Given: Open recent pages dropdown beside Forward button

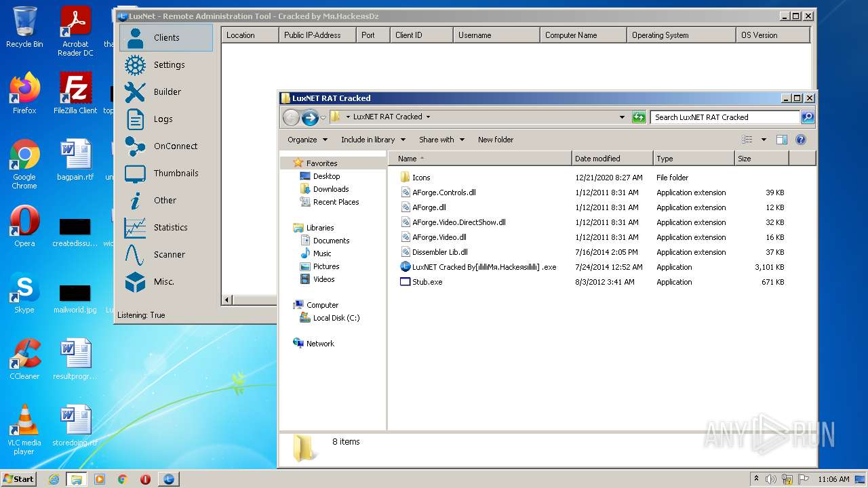Looking at the screenshot, I should (323, 117).
